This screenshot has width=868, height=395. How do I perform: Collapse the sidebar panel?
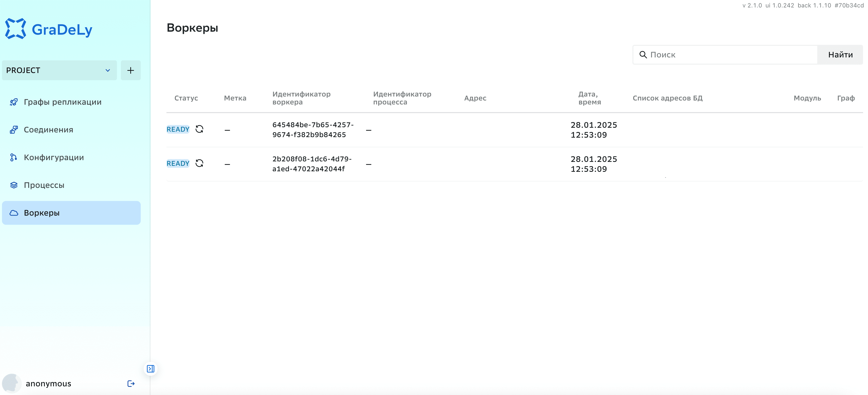coord(151,369)
